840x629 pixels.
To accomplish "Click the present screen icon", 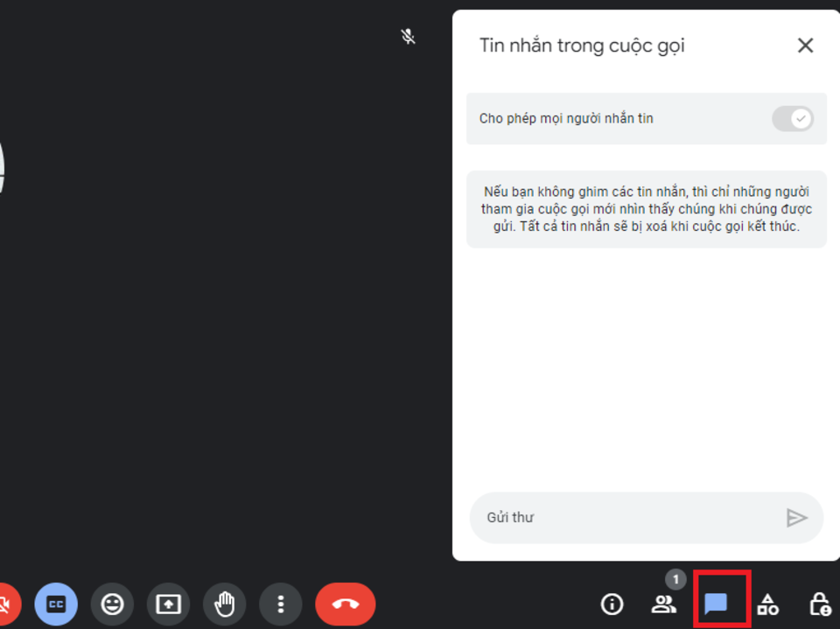I will tap(168, 605).
